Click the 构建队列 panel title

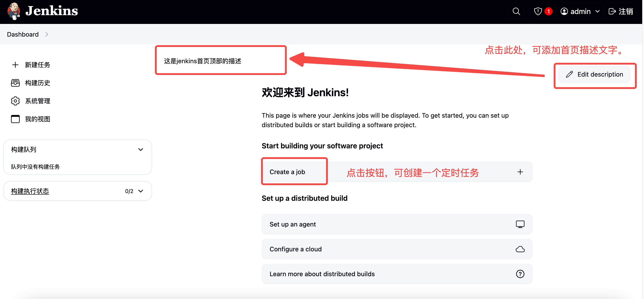[24, 149]
